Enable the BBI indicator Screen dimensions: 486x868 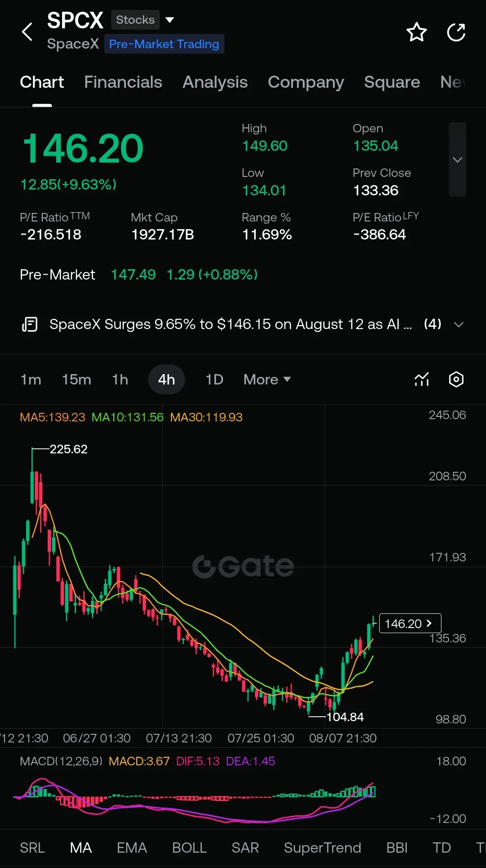(397, 848)
